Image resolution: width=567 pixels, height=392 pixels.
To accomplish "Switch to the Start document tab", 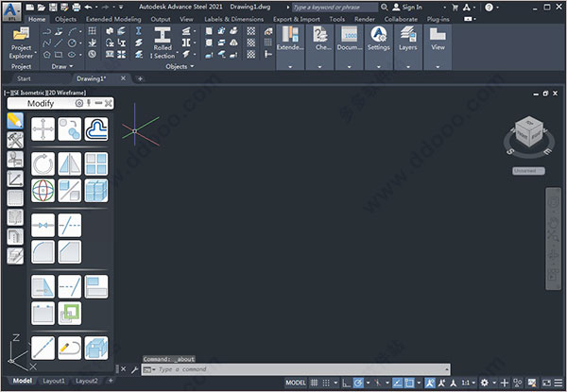I will (24, 78).
